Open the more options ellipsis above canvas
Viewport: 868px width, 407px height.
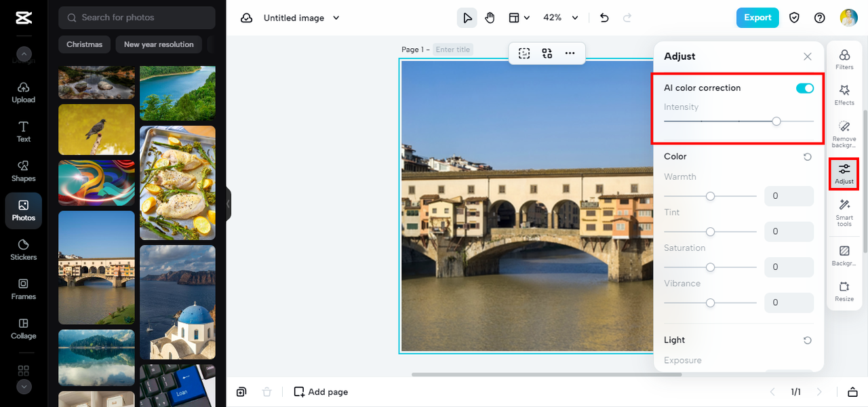click(x=570, y=53)
